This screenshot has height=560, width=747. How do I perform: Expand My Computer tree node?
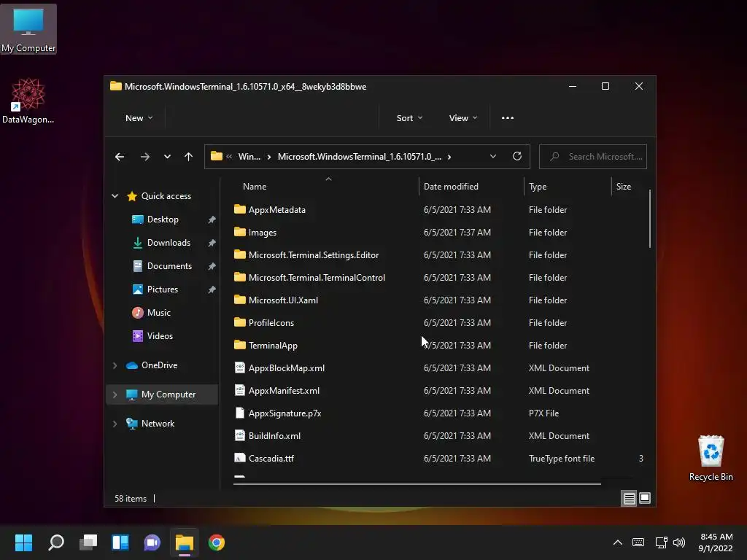[x=115, y=394]
